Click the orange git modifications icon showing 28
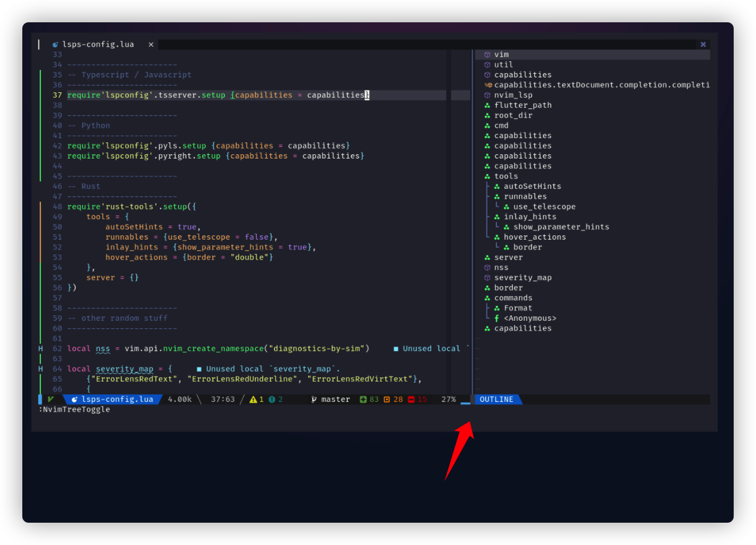The width and height of the screenshot is (756, 545). click(x=387, y=399)
